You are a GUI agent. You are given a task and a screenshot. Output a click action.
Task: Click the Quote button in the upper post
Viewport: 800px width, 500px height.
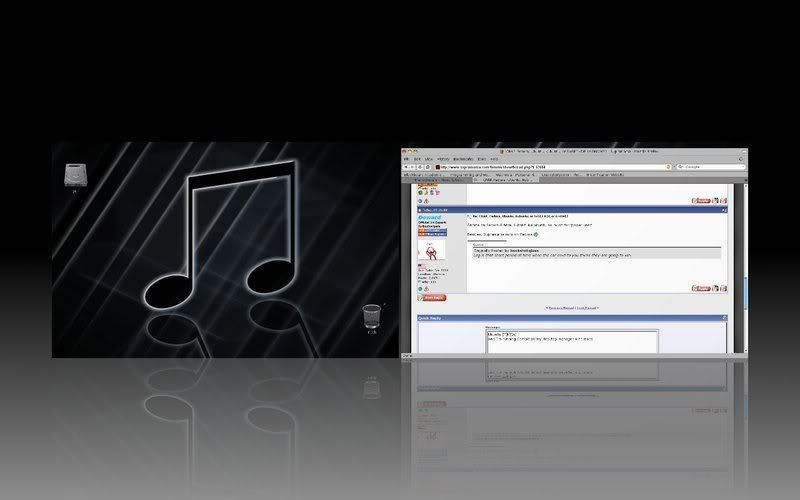pyautogui.click(x=701, y=201)
